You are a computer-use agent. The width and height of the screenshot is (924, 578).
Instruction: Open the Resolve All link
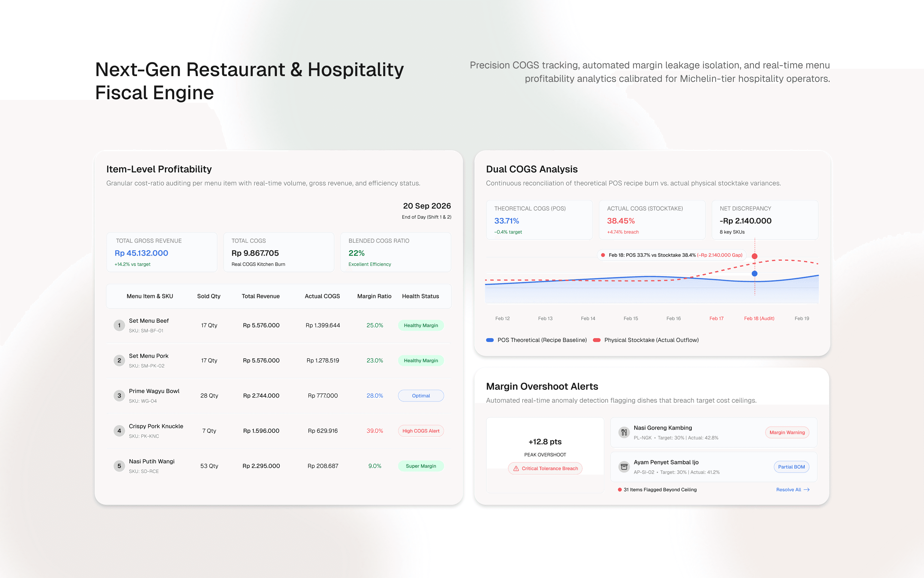[x=793, y=490]
